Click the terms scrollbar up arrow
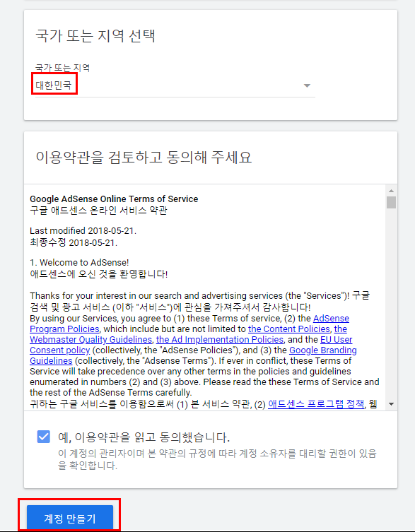 391,191
